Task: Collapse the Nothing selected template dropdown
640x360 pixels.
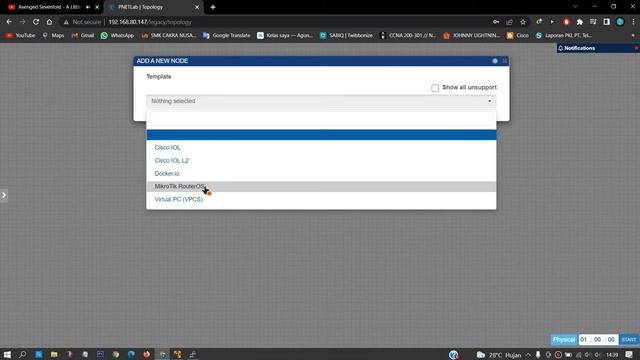Action: [x=321, y=101]
